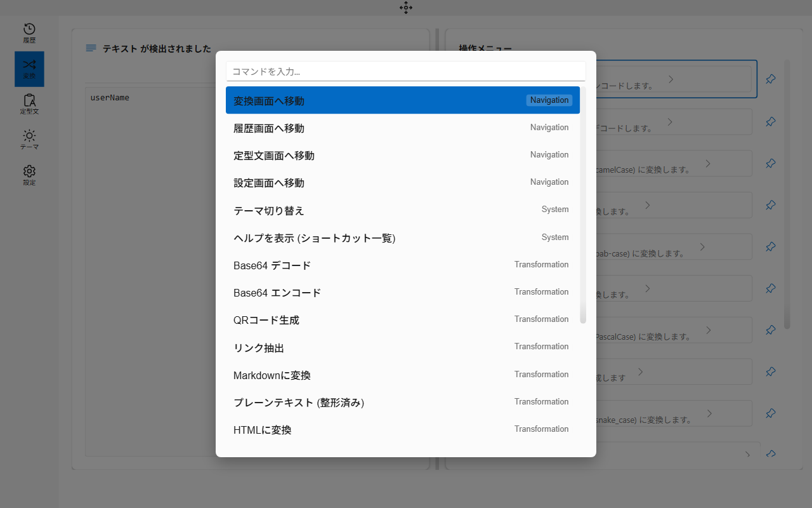Select the テーマ切り替え command entry
The height and width of the screenshot is (508, 812).
403,210
